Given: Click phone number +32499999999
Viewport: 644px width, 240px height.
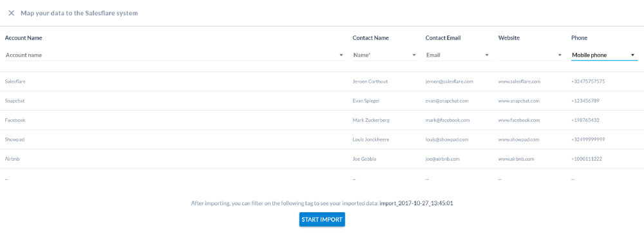Looking at the screenshot, I should pos(588,139).
